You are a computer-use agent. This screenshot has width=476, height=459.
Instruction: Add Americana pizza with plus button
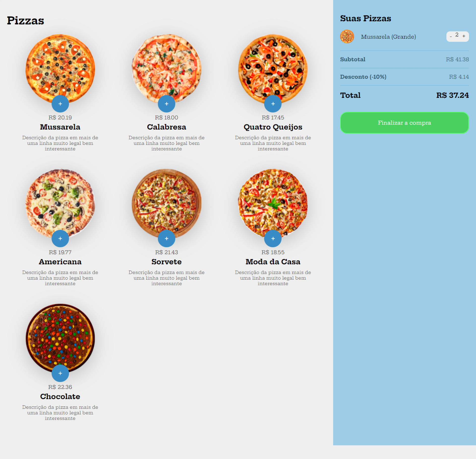[60, 239]
